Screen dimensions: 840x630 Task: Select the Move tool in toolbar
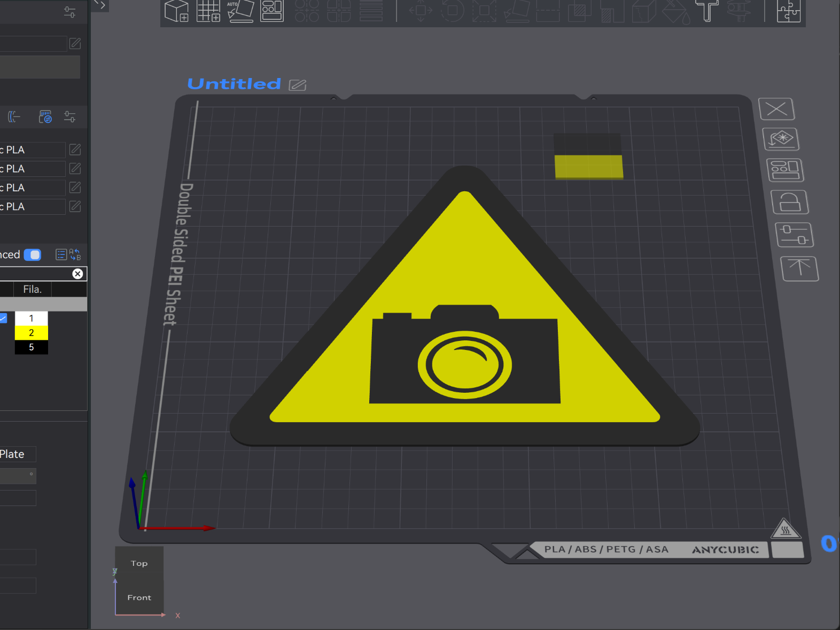tap(421, 11)
